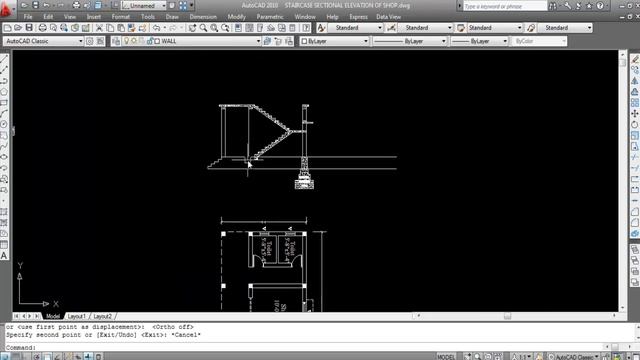The height and width of the screenshot is (360, 640).
Task: Open ByLayer lineweight dropdown
Action: (480, 41)
